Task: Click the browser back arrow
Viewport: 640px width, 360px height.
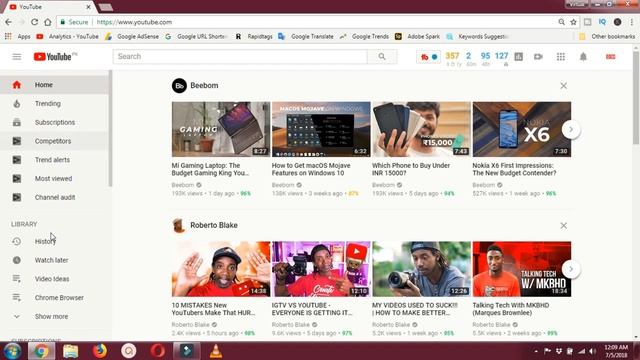Action: (x=9, y=22)
